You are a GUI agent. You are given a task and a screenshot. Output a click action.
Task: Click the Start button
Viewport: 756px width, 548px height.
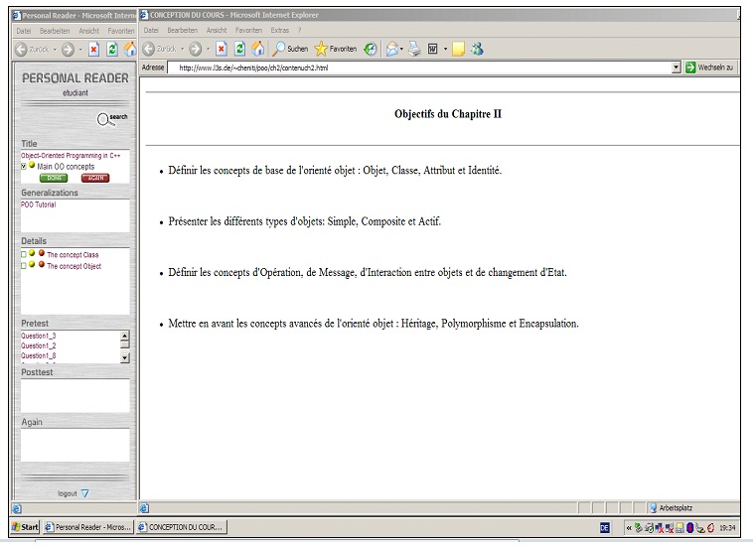pyautogui.click(x=25, y=527)
